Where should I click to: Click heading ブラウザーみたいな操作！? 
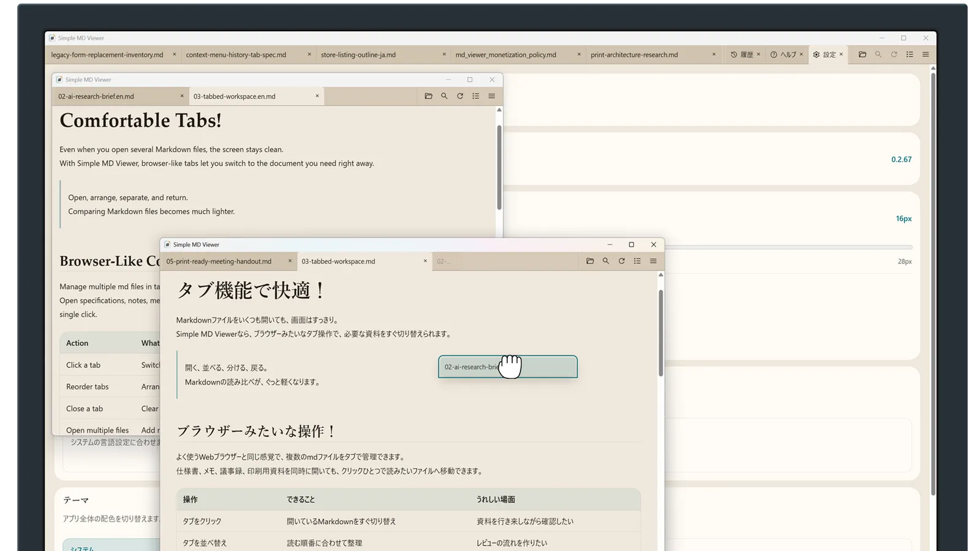[x=257, y=431]
